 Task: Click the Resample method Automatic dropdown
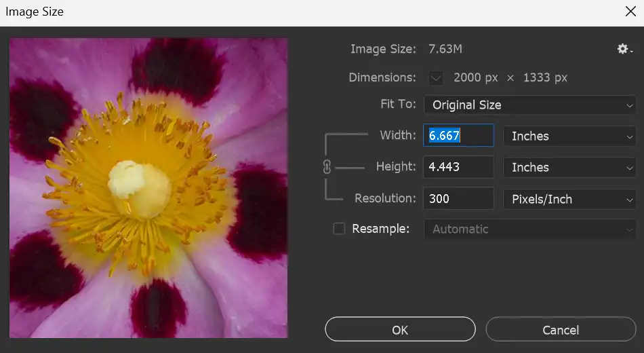tap(529, 229)
